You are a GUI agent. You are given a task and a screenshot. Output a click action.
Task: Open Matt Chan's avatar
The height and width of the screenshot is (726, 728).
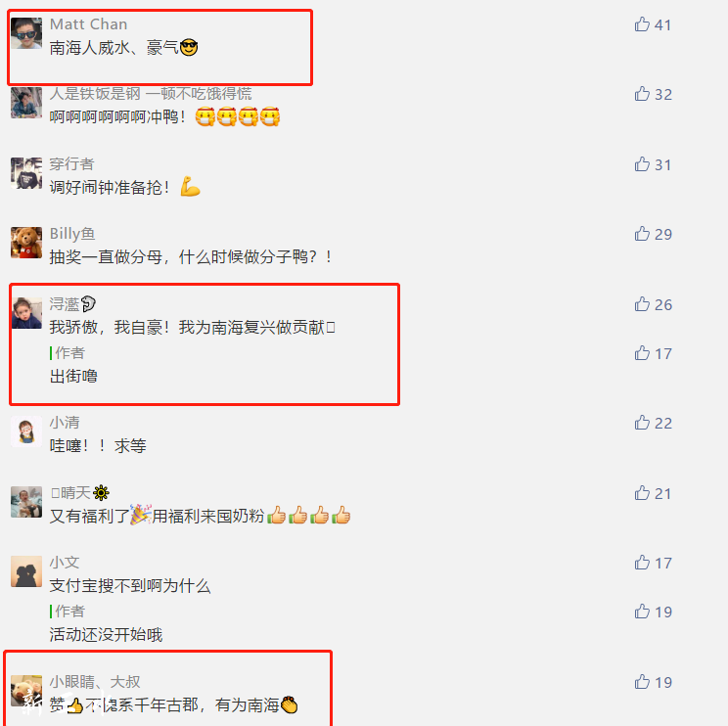pos(26,33)
